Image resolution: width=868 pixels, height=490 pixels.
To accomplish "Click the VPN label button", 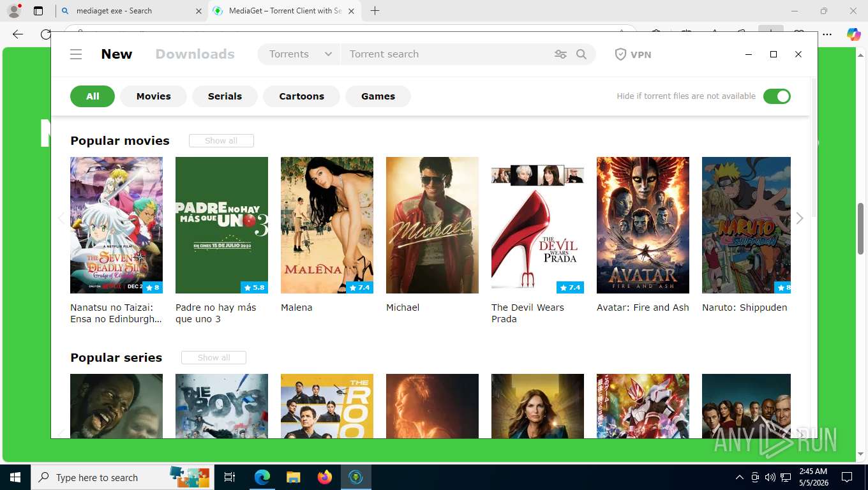I will 641,54.
